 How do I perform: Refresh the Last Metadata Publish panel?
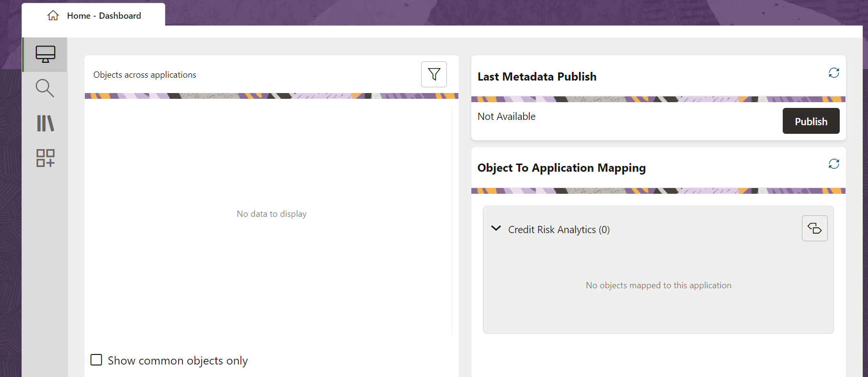(834, 72)
